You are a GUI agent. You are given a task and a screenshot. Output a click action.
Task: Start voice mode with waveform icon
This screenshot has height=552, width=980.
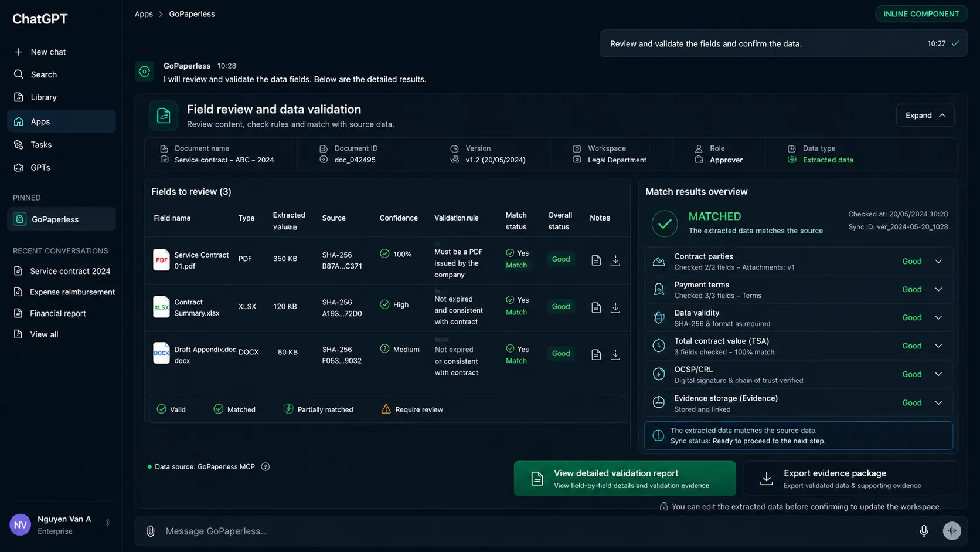[952, 531]
